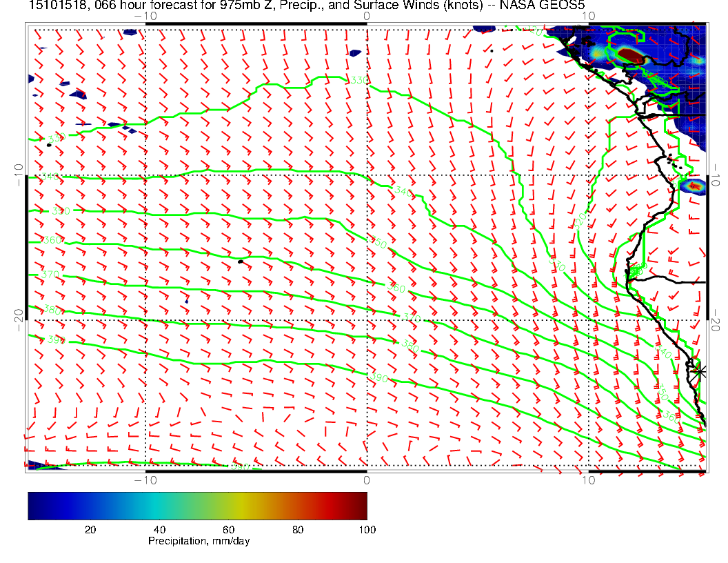The image size is (728, 563).
Task: Click the 370 contour label at the left edge
Action: 50,275
